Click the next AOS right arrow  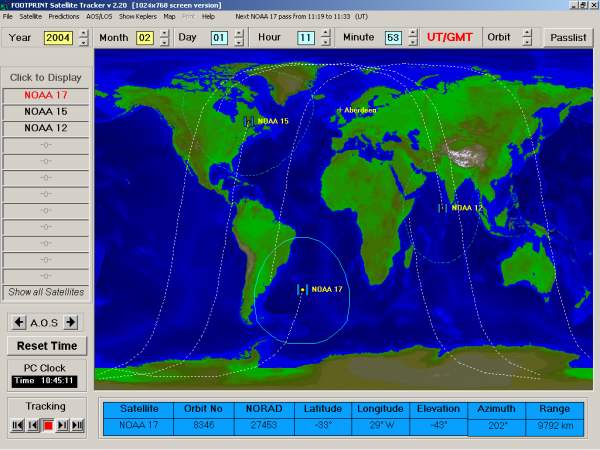pos(70,322)
